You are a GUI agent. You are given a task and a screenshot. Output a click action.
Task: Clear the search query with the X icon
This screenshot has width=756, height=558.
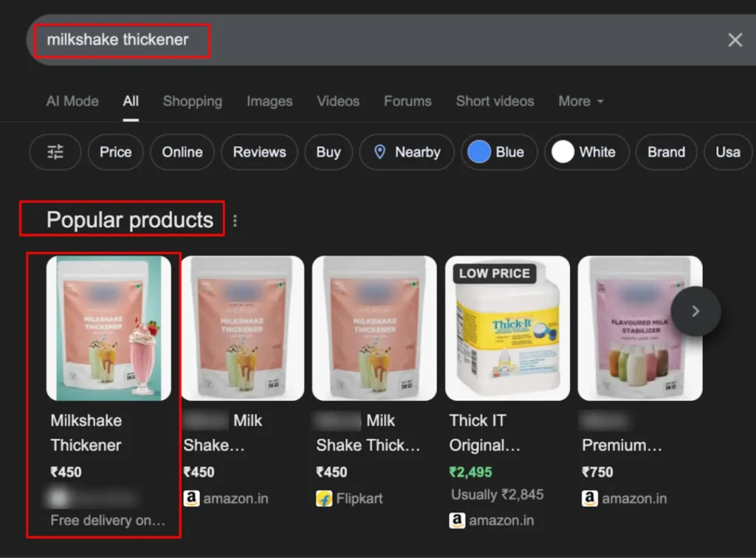pos(735,40)
